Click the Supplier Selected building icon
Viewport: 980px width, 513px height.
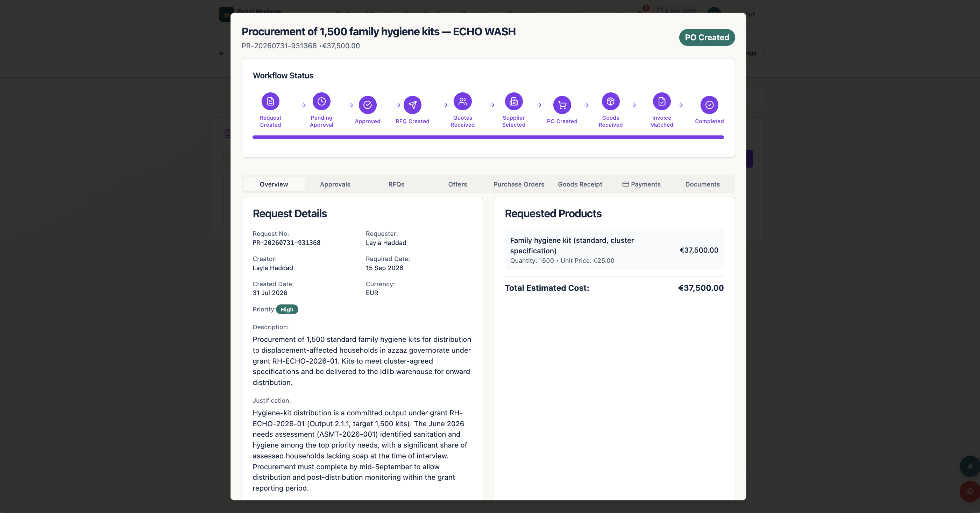(x=513, y=101)
